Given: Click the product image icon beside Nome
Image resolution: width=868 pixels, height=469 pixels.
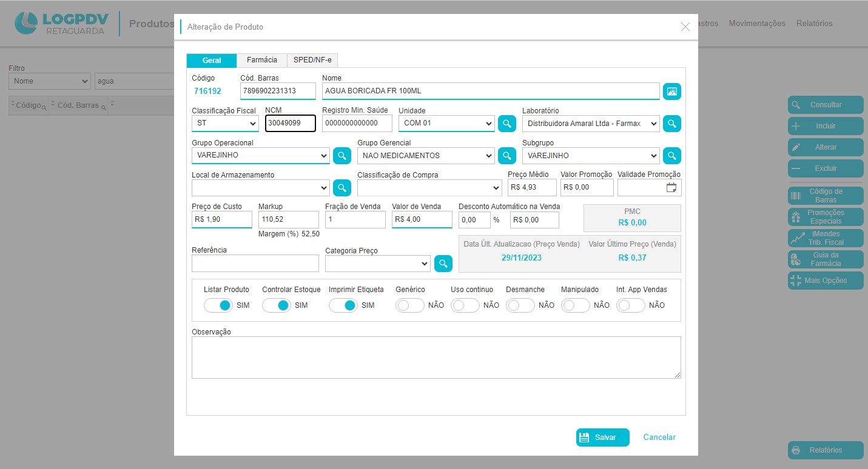Looking at the screenshot, I should coord(671,91).
